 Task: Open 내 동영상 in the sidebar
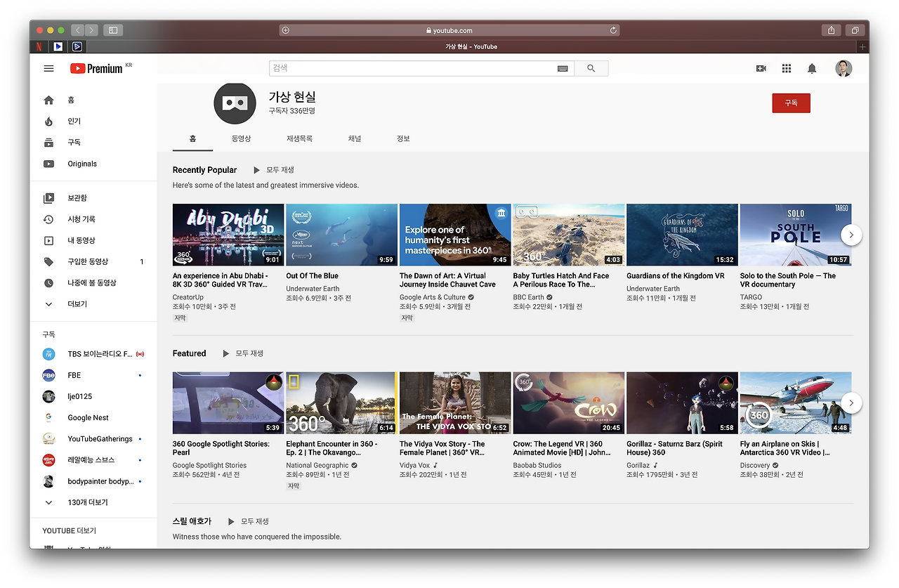(x=93, y=240)
